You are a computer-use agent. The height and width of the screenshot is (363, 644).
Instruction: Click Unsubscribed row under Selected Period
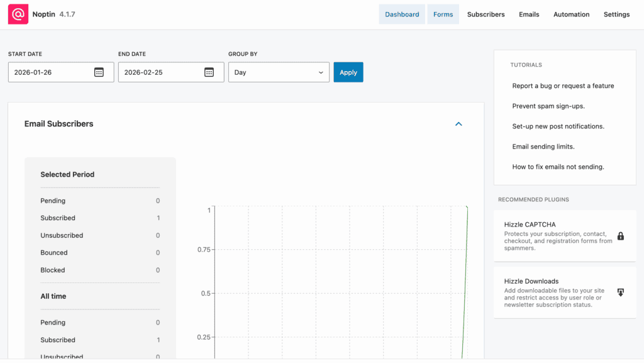pos(100,235)
